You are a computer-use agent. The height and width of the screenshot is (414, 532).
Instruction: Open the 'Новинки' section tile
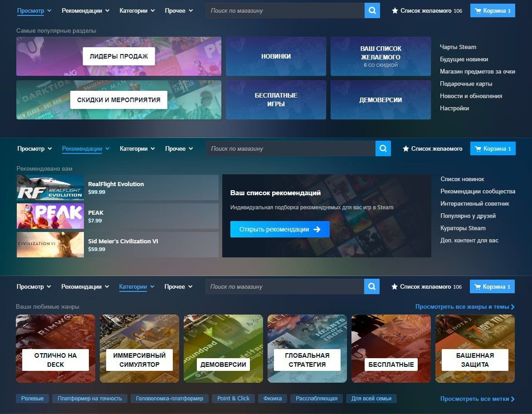pos(276,56)
